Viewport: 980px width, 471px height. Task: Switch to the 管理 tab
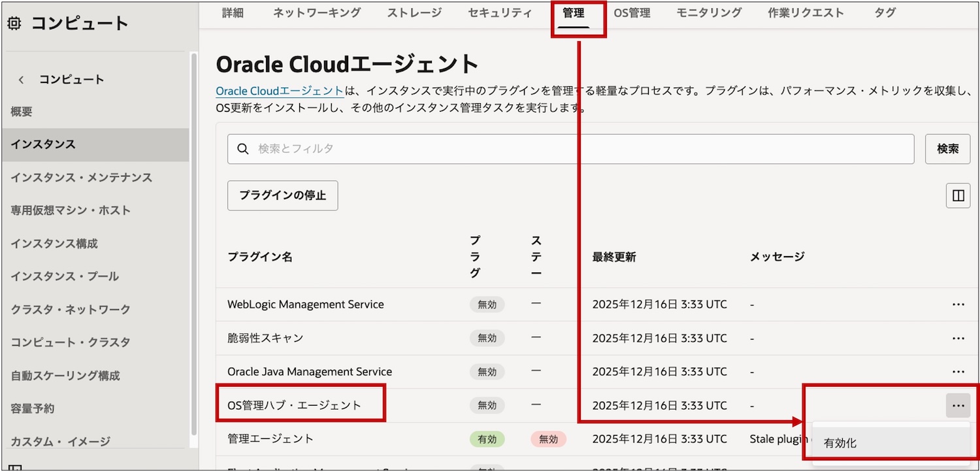573,13
